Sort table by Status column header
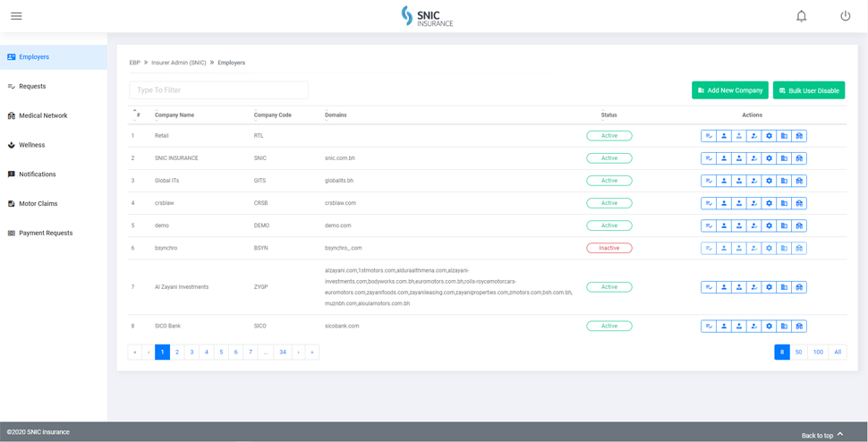 [608, 115]
